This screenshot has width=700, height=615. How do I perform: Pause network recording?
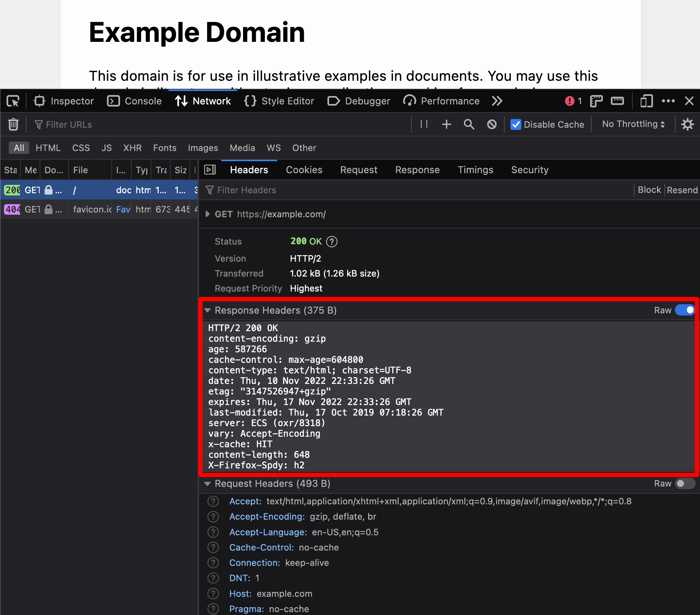[424, 124]
